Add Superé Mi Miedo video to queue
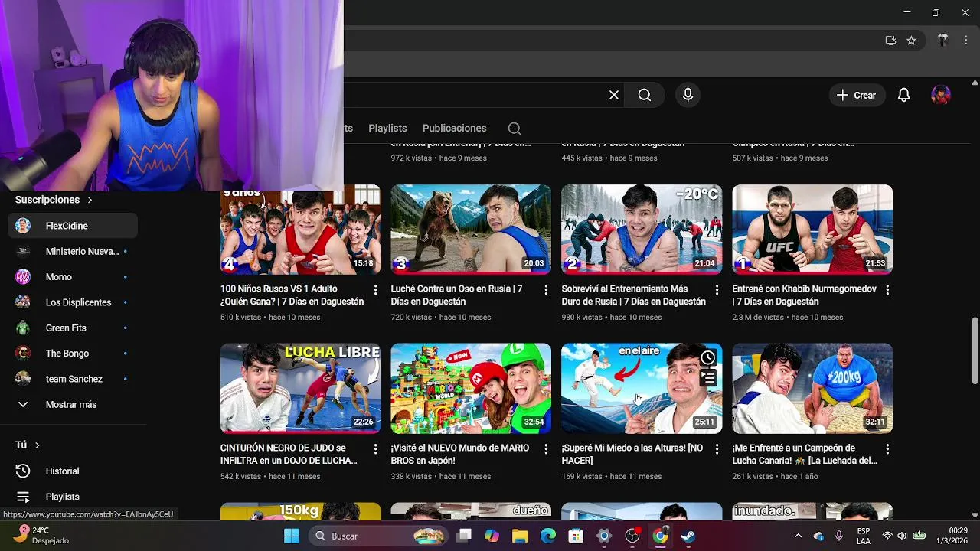This screenshot has width=980, height=551. point(708,378)
